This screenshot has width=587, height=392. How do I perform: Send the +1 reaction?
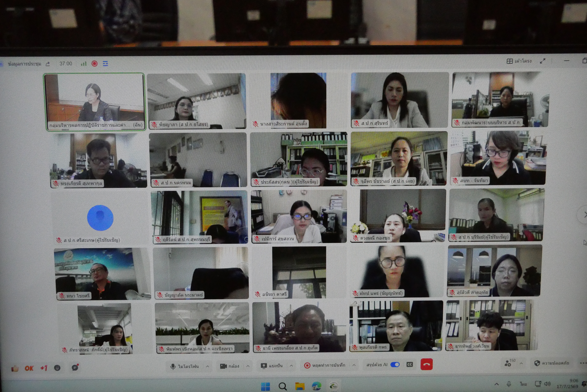pos(44,368)
